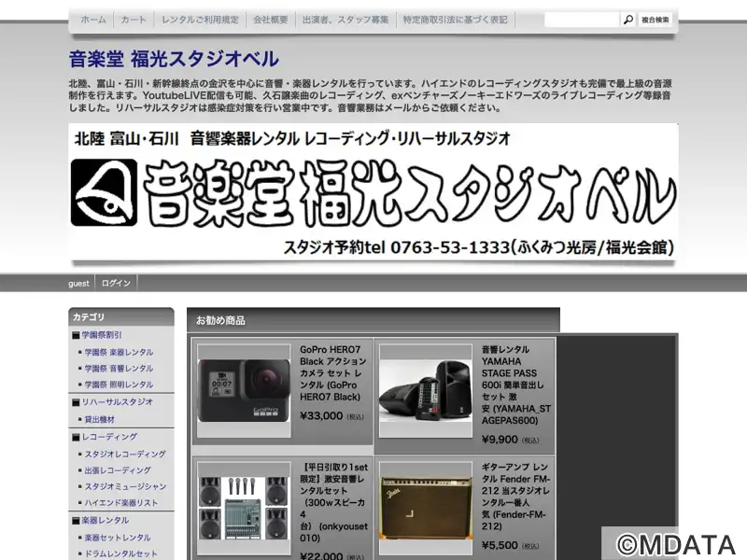Open スタジオミュージシャン subcategory
This screenshot has height=560, width=747.
tap(125, 486)
